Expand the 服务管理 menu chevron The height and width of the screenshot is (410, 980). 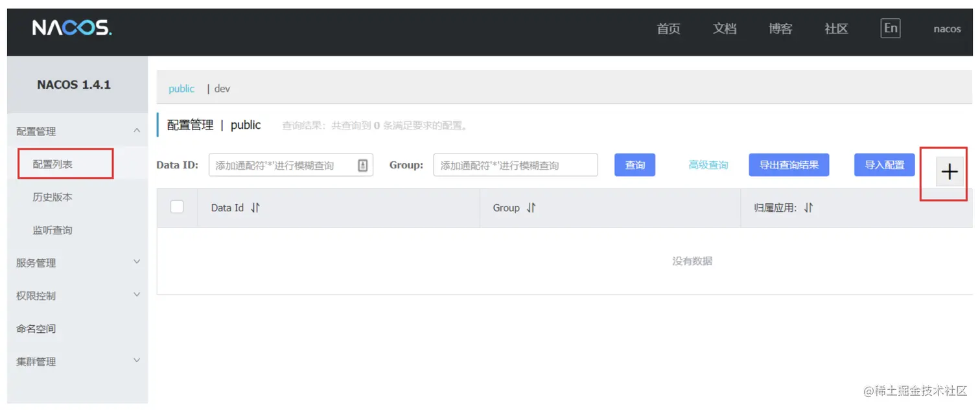tap(137, 262)
